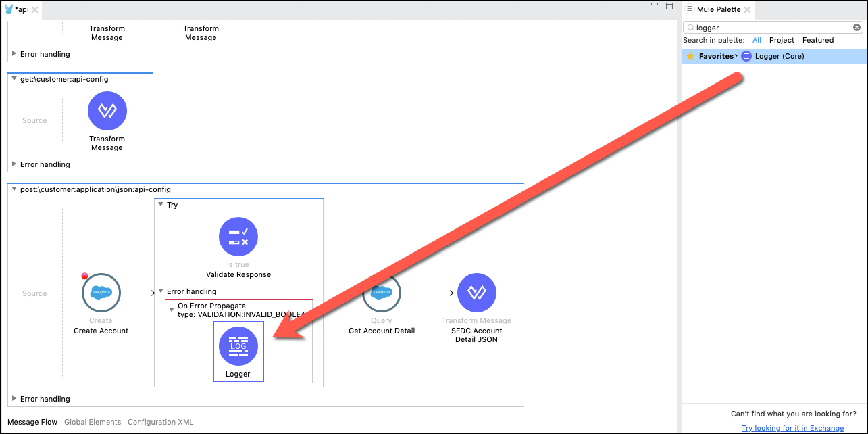The image size is (868, 434).
Task: Select the get customer Transform Message icon
Action: 107,111
